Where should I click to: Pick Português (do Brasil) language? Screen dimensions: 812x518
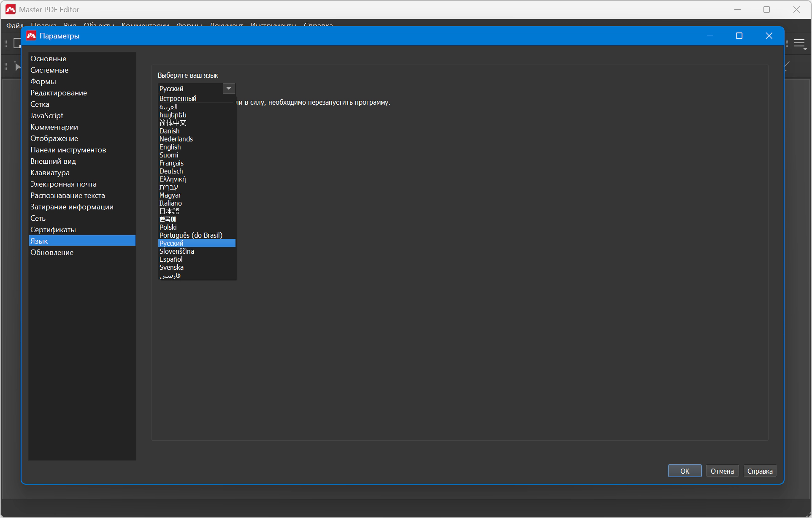pos(197,235)
